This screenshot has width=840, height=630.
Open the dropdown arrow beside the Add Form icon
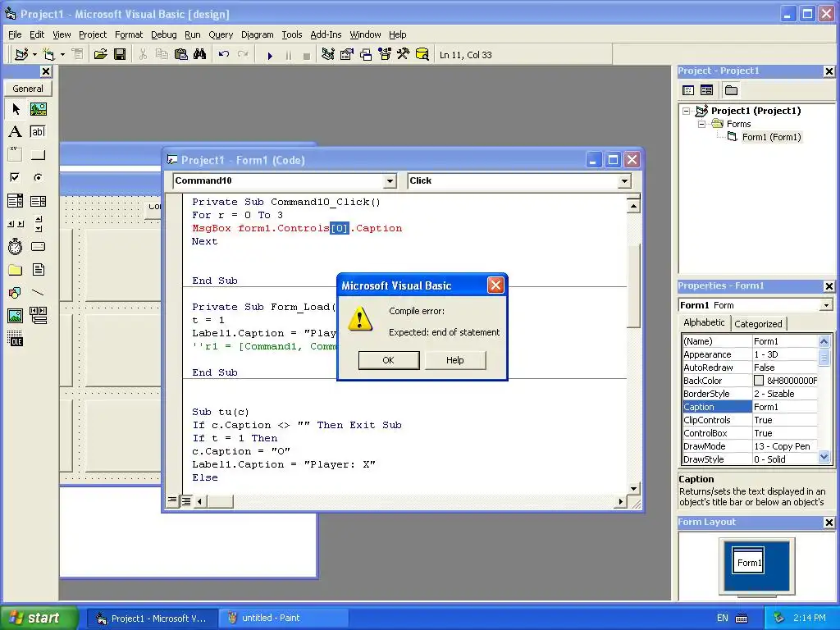(62, 54)
